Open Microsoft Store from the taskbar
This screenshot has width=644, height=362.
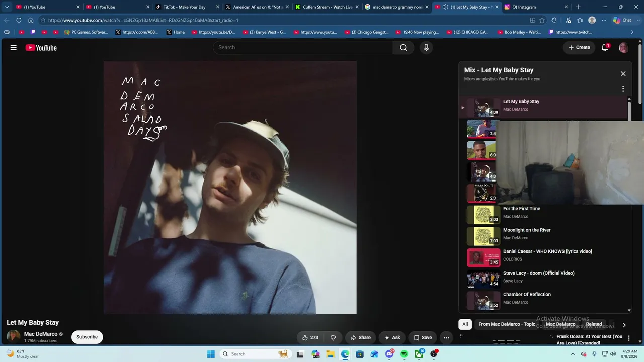click(360, 354)
